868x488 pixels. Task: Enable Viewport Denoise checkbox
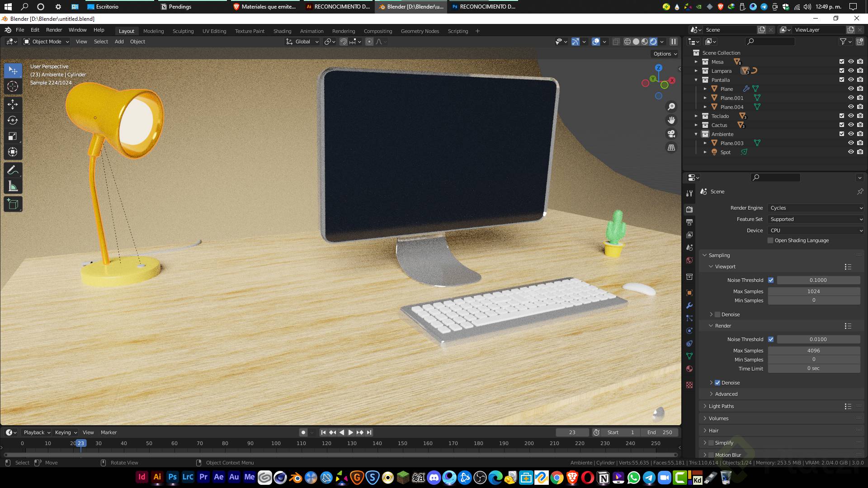[x=717, y=314]
